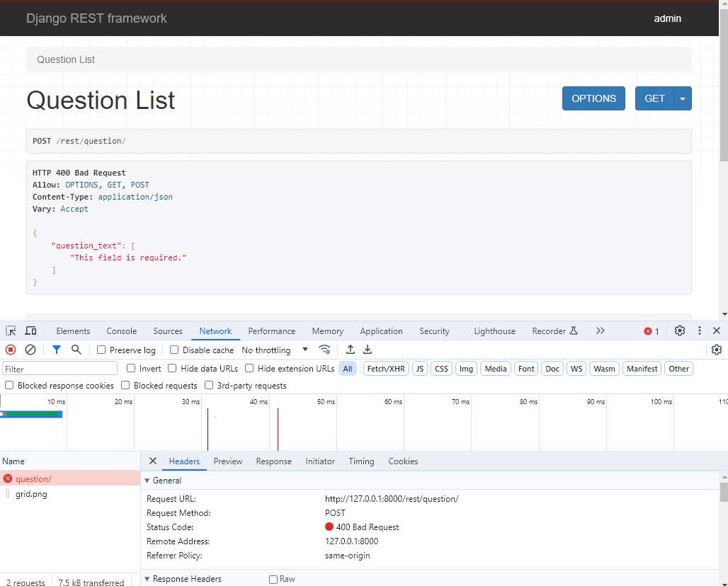Image resolution: width=728 pixels, height=586 pixels.
Task: Open the No throttling dropdown
Action: pyautogui.click(x=275, y=350)
